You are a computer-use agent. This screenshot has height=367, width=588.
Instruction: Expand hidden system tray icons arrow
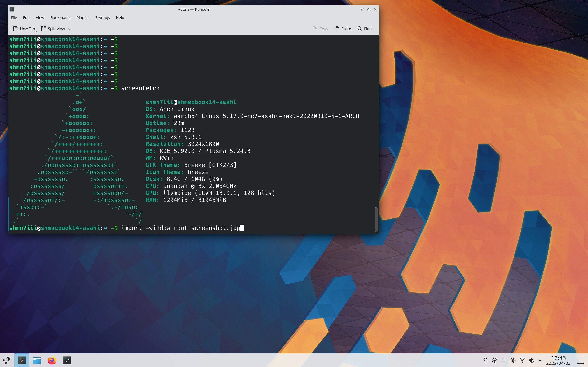click(540, 360)
